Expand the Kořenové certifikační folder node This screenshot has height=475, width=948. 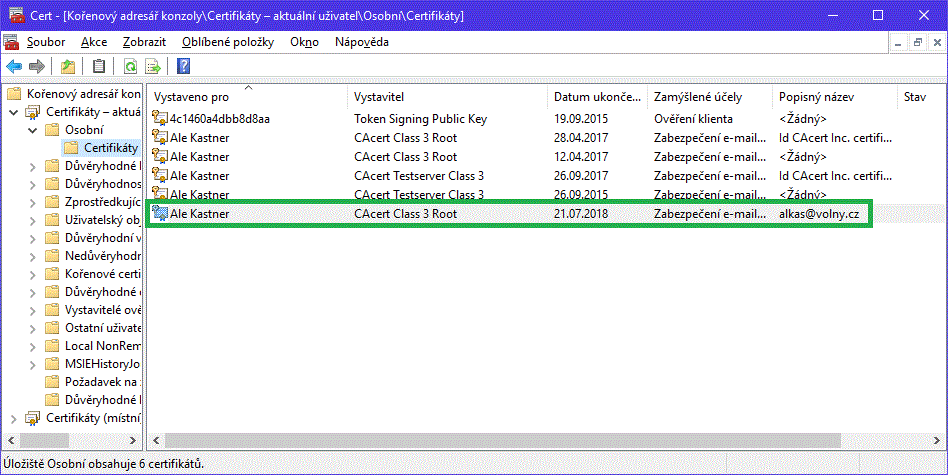(x=33, y=274)
